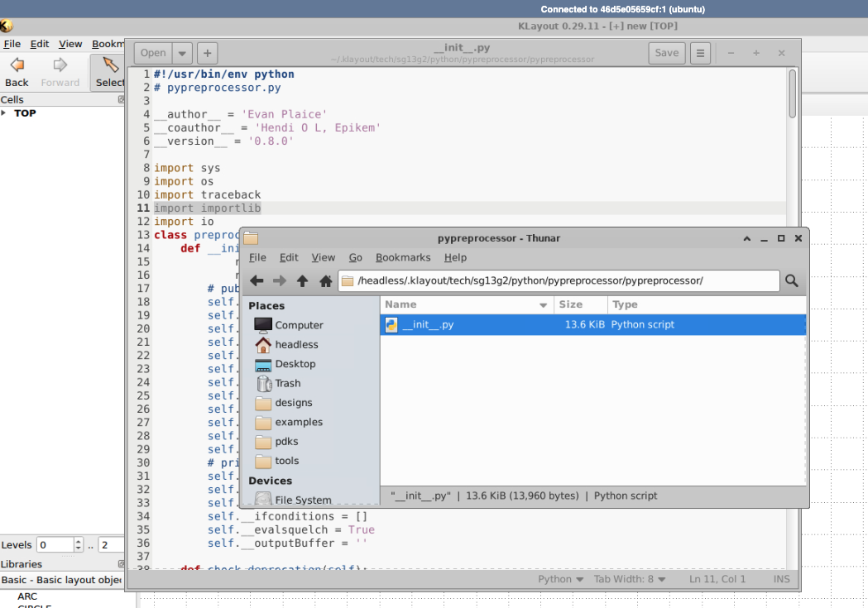
Task: Open the editor hamburger menu
Action: [700, 53]
